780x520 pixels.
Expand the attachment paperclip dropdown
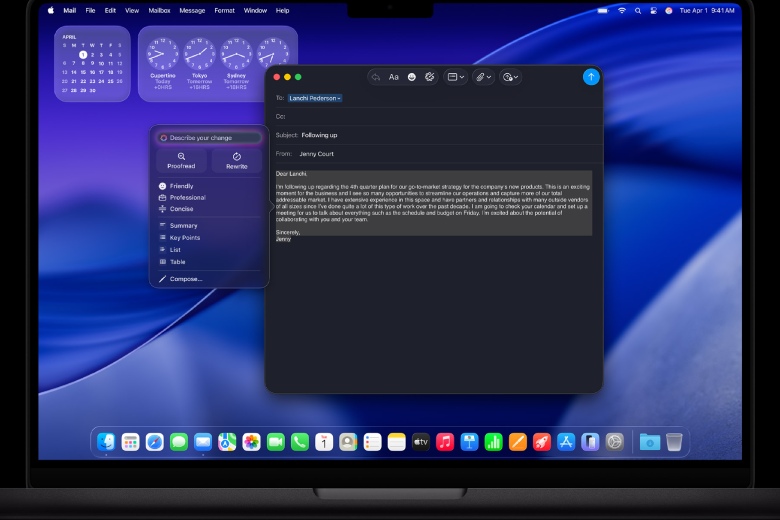tap(483, 77)
